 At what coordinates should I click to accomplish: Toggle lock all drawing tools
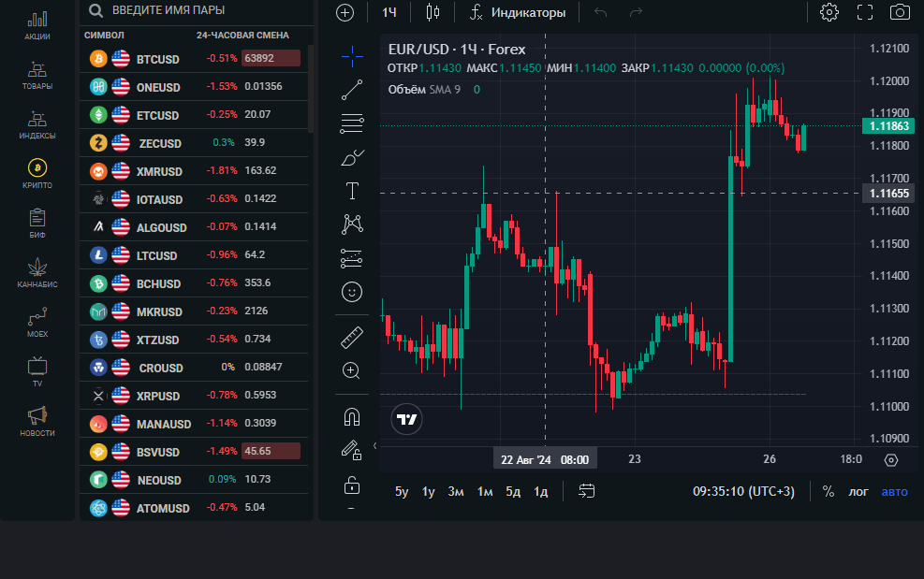click(352, 485)
